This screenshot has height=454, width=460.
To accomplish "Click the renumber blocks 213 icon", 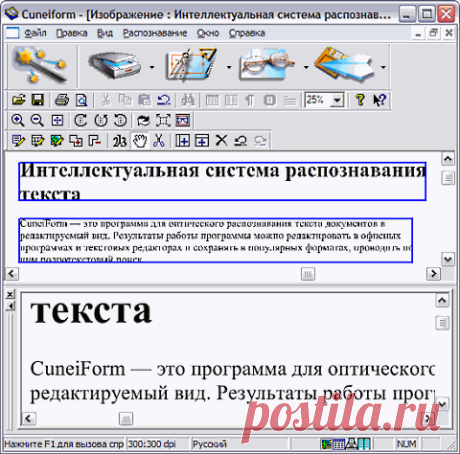I will coord(119,141).
